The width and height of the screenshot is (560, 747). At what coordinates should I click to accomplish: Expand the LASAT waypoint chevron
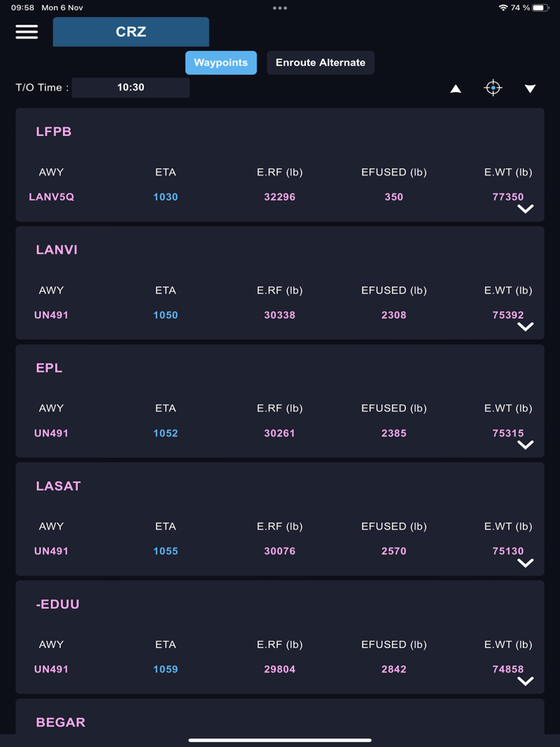[x=525, y=563]
